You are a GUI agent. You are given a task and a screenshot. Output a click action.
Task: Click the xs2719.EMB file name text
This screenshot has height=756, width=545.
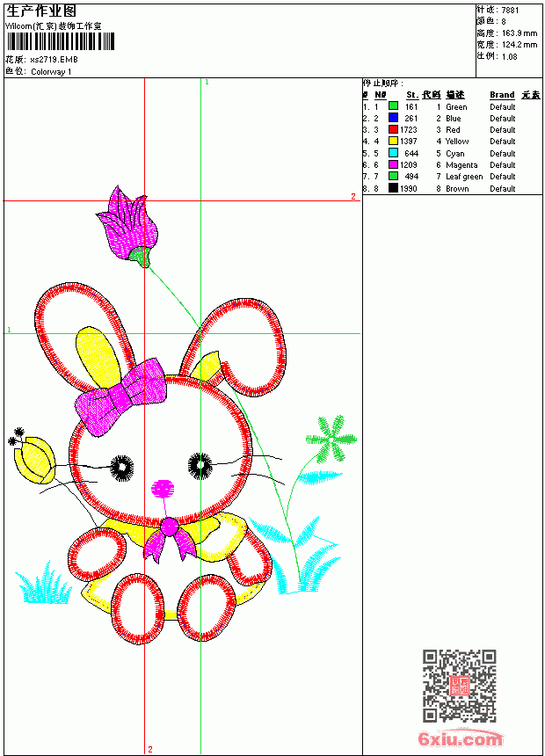click(54, 60)
